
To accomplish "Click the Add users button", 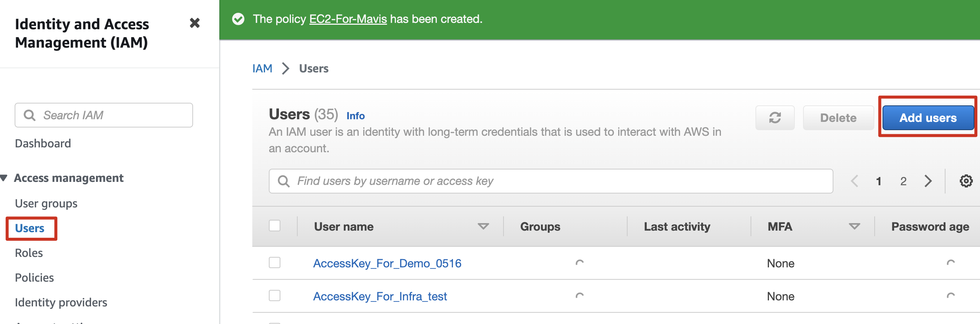I will (928, 118).
